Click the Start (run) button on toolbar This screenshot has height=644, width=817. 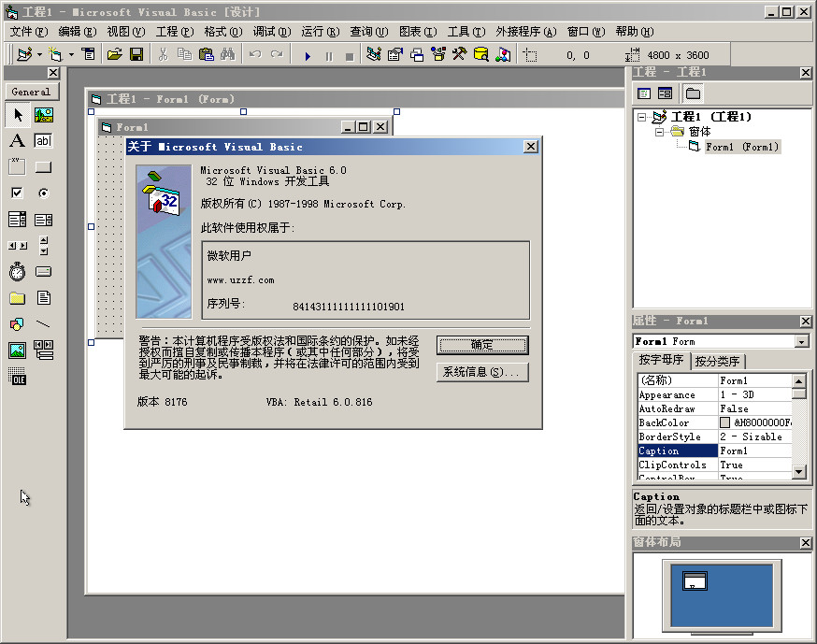pyautogui.click(x=308, y=53)
